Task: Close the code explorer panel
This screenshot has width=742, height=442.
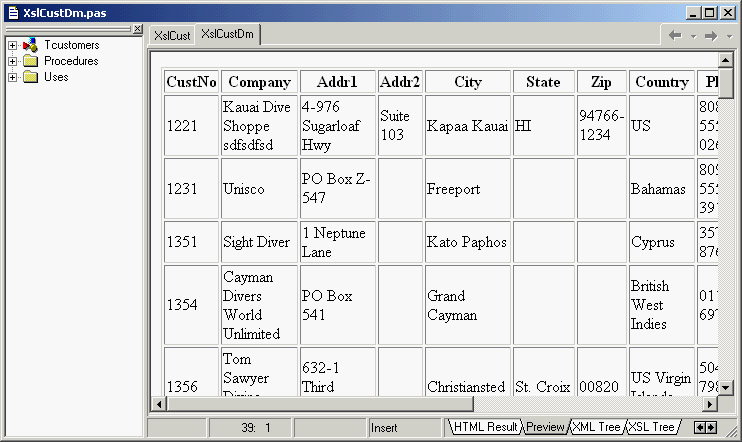Action: 138,29
